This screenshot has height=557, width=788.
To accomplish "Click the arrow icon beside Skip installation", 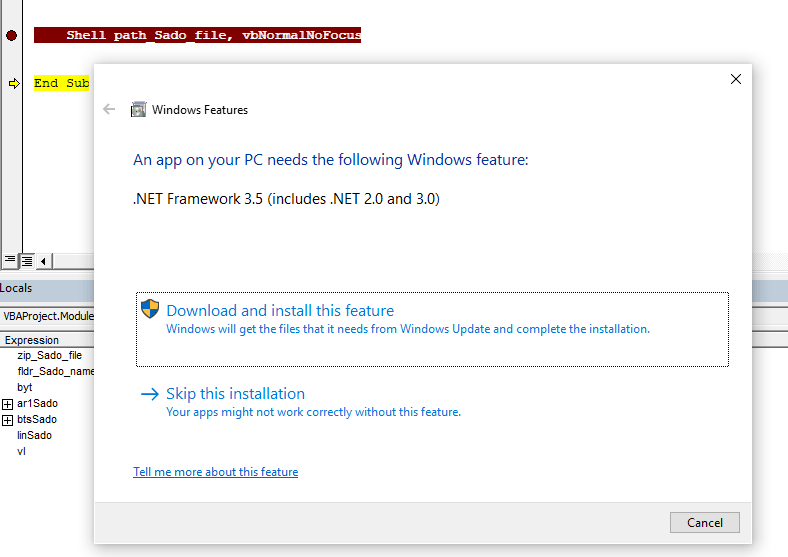I will click(x=150, y=394).
